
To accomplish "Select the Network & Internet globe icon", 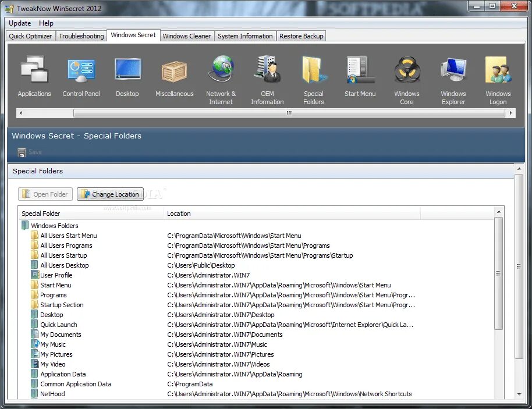I will click(x=221, y=69).
